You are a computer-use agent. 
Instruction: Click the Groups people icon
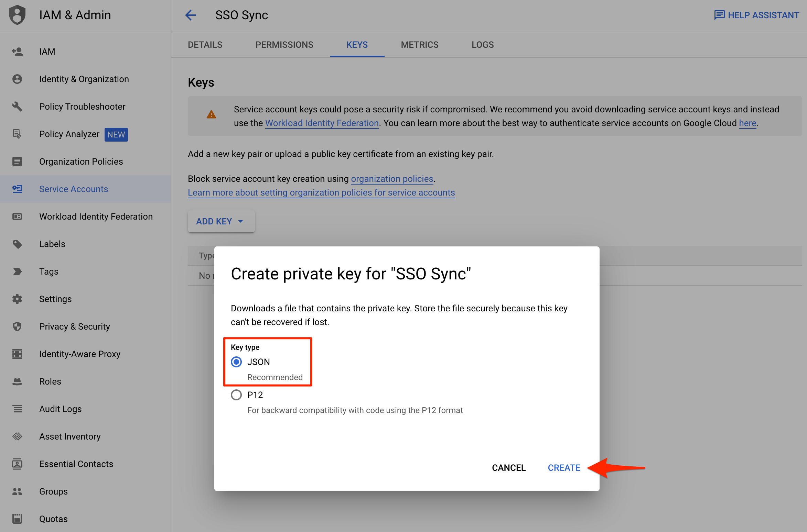click(x=17, y=491)
